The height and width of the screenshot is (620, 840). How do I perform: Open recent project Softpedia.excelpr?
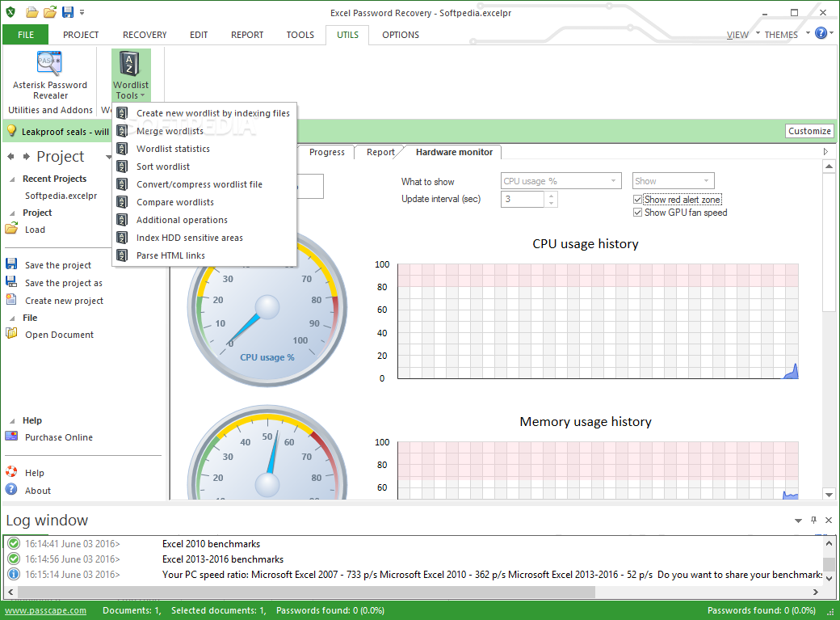click(61, 196)
